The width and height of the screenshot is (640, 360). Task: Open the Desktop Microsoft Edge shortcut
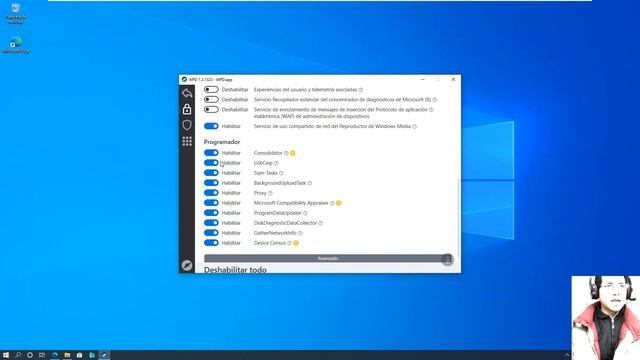(x=16, y=45)
